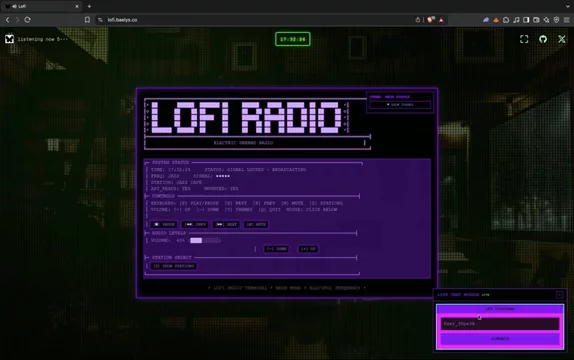Collapse the Live Chat Module panel
The height and width of the screenshot is (360, 574).
point(559,295)
